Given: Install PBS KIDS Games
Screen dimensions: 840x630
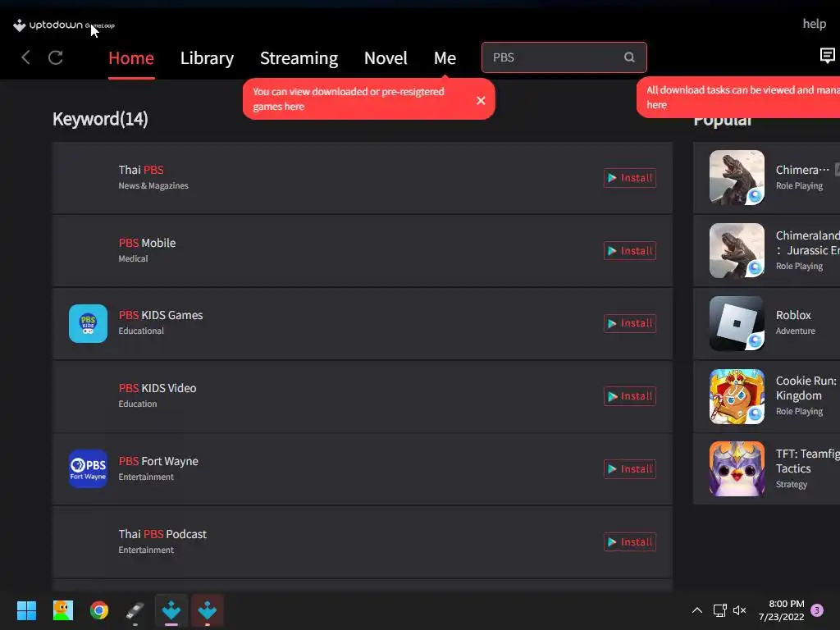Looking at the screenshot, I should tap(629, 323).
